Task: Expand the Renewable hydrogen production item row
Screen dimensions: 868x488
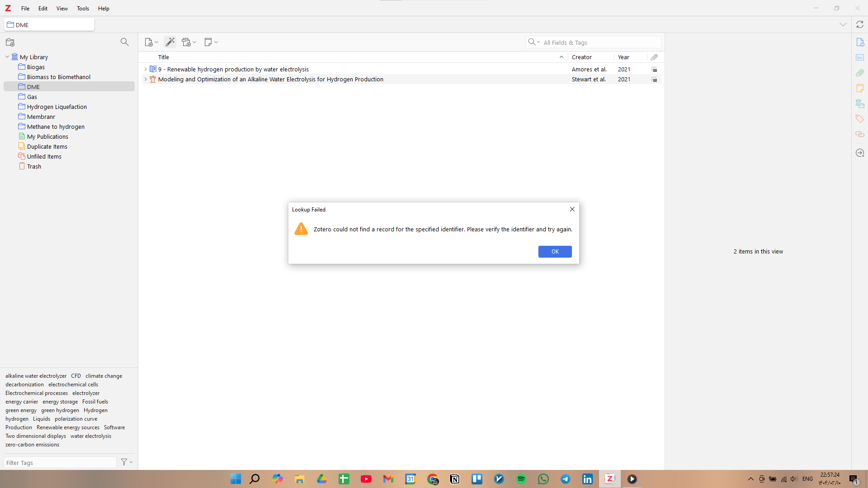Action: pyautogui.click(x=145, y=69)
